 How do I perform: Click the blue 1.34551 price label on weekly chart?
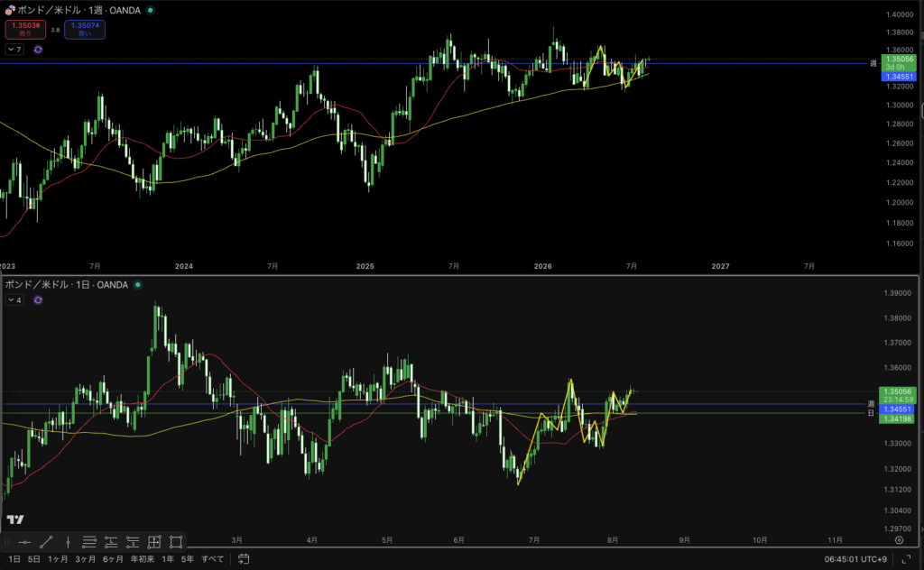click(899, 77)
